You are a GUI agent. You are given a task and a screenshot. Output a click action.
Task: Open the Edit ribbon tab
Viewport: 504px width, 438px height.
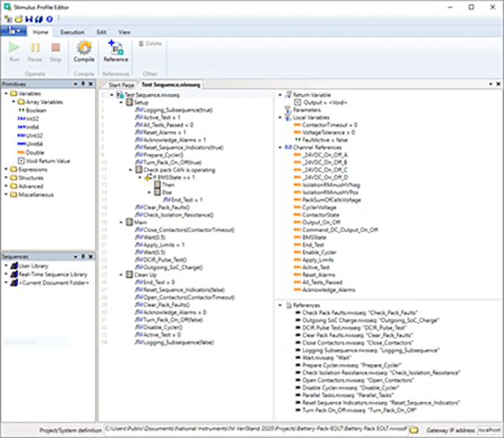tap(102, 32)
